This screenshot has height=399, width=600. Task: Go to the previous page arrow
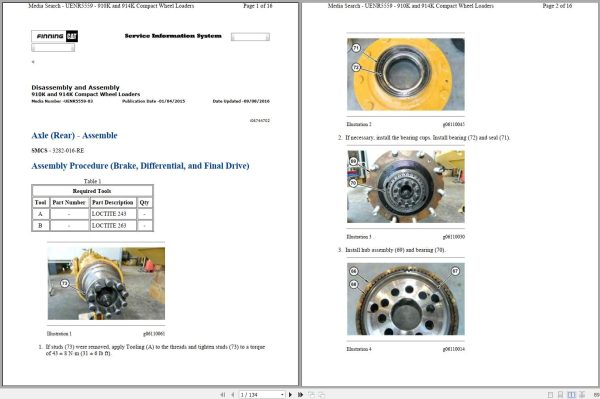click(x=232, y=394)
